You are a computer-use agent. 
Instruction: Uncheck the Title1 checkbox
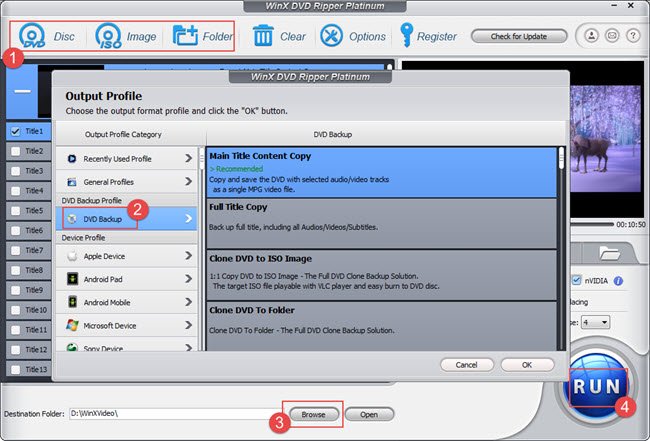(x=15, y=131)
